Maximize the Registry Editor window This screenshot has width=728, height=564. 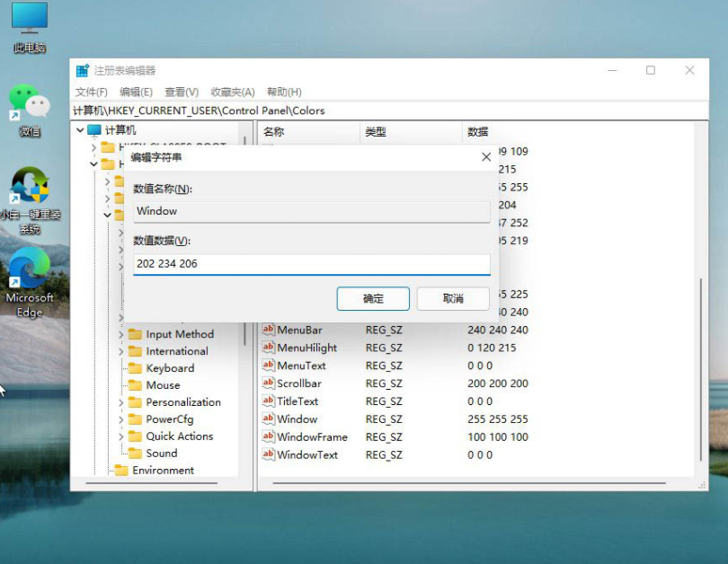[651, 70]
